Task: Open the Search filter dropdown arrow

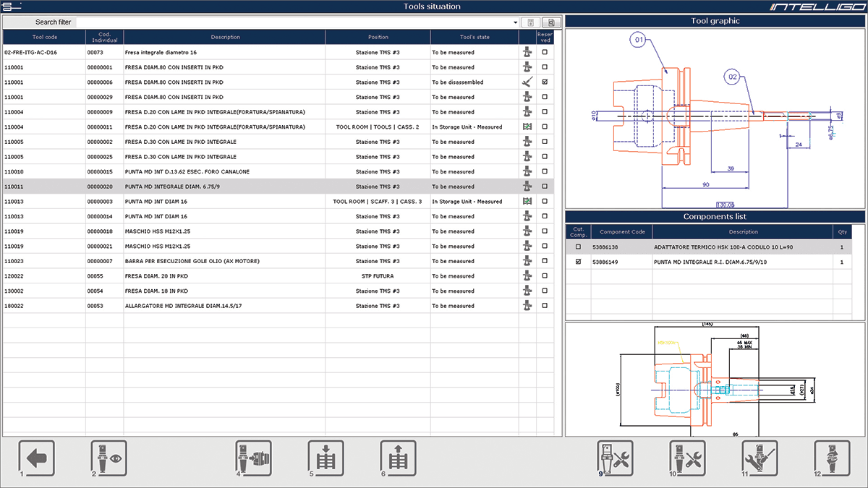Action: [x=516, y=22]
